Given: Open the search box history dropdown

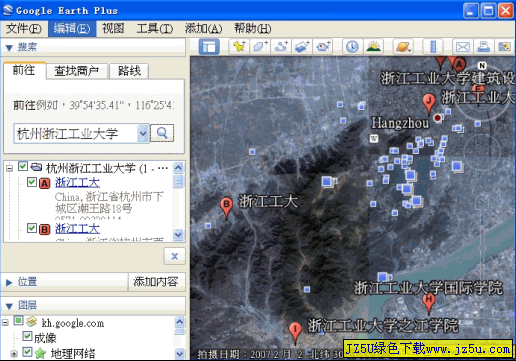Looking at the screenshot, I should tap(143, 133).
